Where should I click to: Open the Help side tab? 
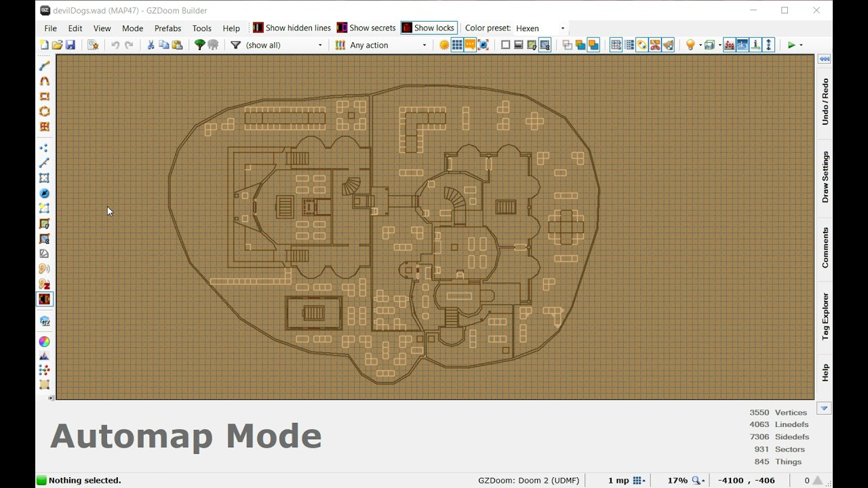point(825,372)
